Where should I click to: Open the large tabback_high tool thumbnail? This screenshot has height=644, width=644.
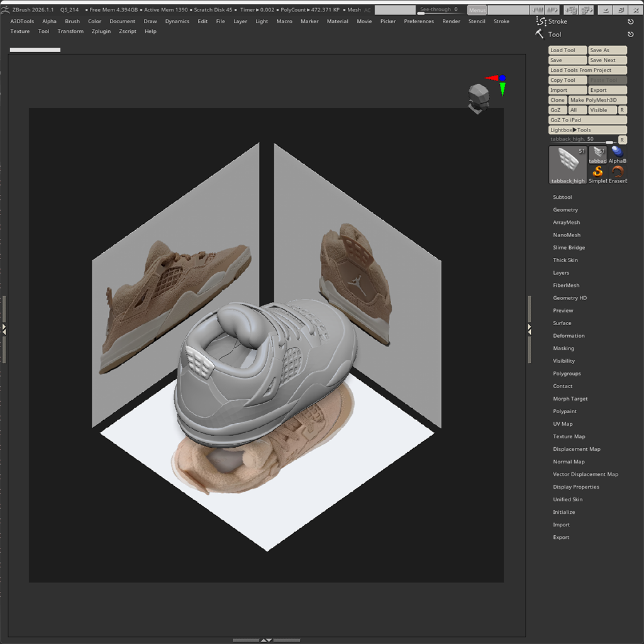568,165
